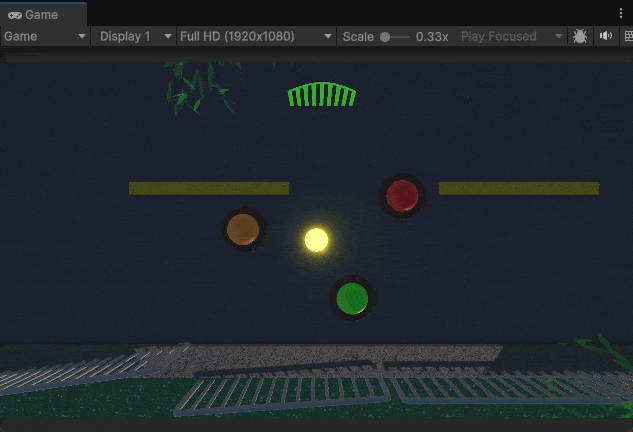The width and height of the screenshot is (633, 432).
Task: Click the orange ball in the game
Action: point(243,229)
